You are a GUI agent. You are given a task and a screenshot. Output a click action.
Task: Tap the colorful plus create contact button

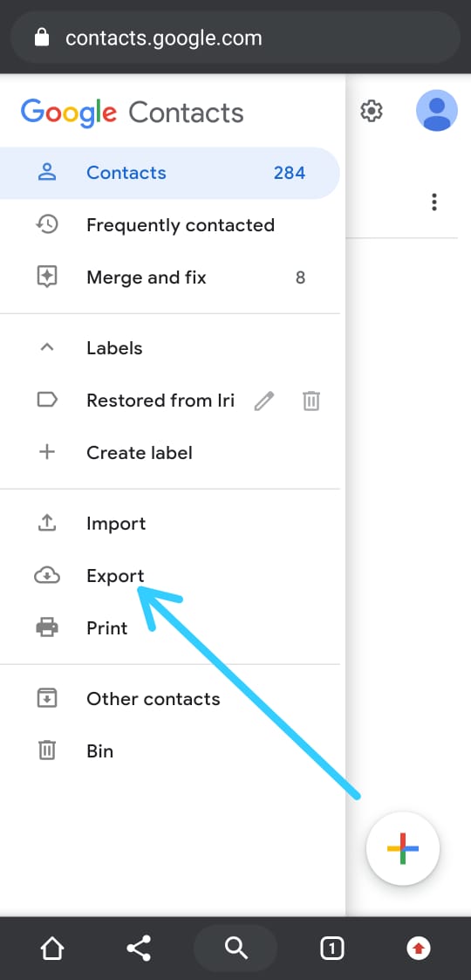click(403, 849)
